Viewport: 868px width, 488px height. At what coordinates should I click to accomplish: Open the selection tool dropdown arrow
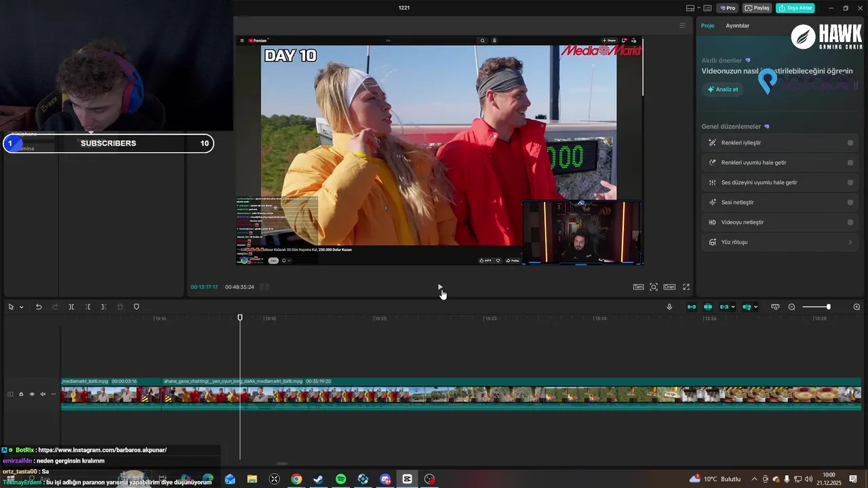pyautogui.click(x=22, y=307)
